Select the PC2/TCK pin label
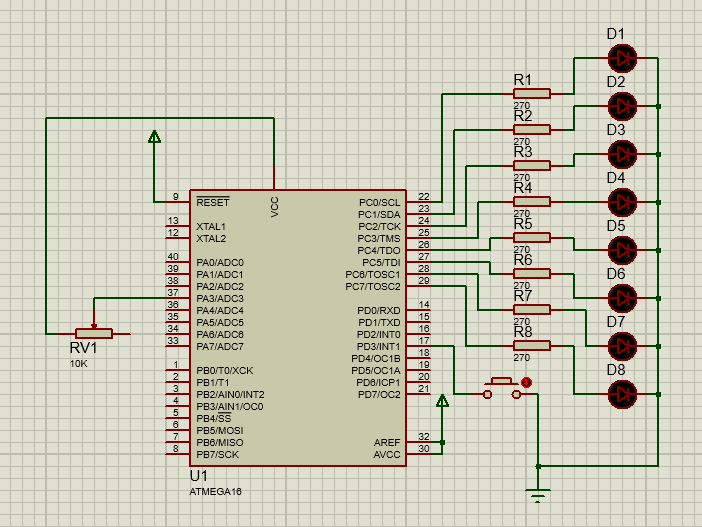 click(x=379, y=227)
